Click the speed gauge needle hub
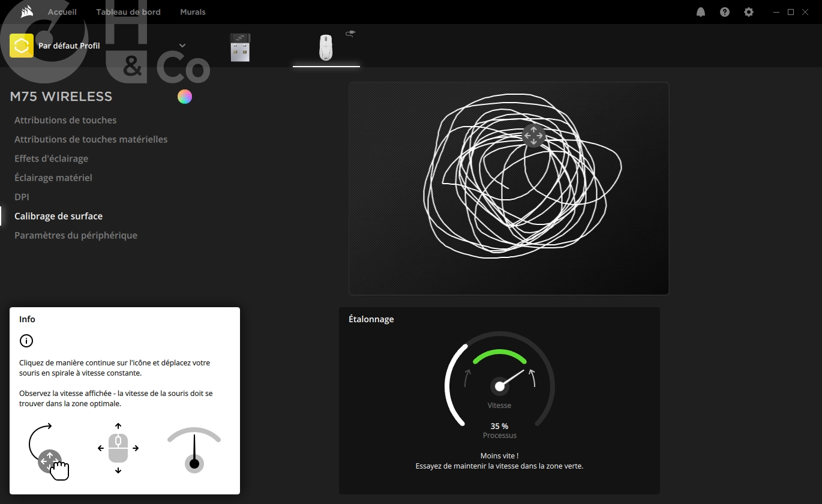This screenshot has height=504, width=822. click(x=500, y=386)
